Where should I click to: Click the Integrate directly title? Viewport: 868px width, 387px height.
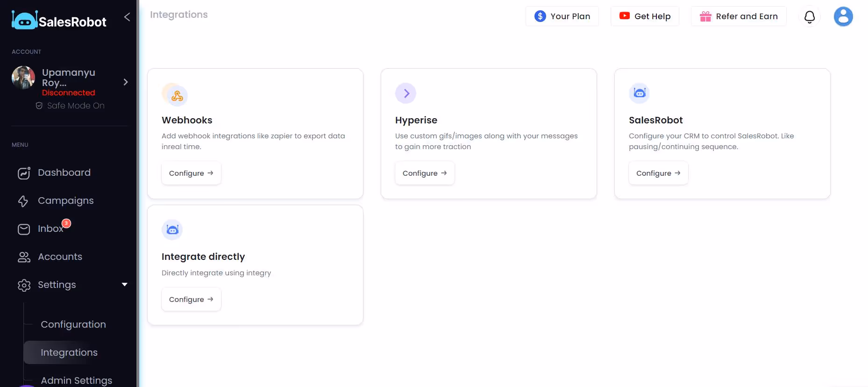click(203, 257)
